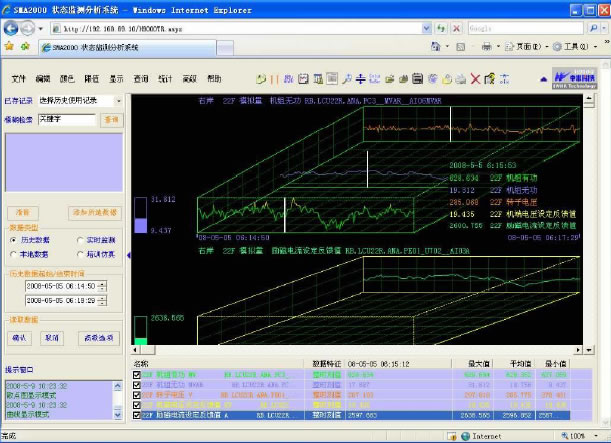The image size is (611, 443).
Task: Open the 显示 menu
Action: coord(116,79)
